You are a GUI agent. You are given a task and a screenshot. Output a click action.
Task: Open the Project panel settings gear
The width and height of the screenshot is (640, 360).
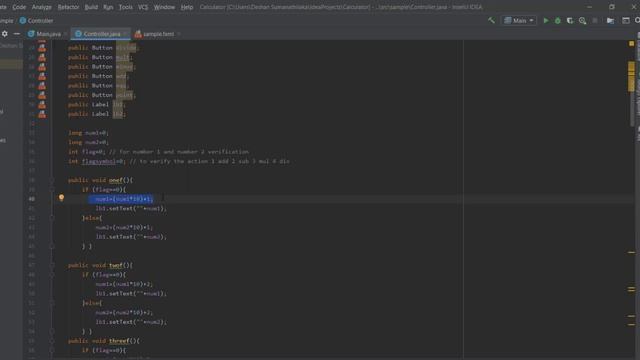click(4, 34)
